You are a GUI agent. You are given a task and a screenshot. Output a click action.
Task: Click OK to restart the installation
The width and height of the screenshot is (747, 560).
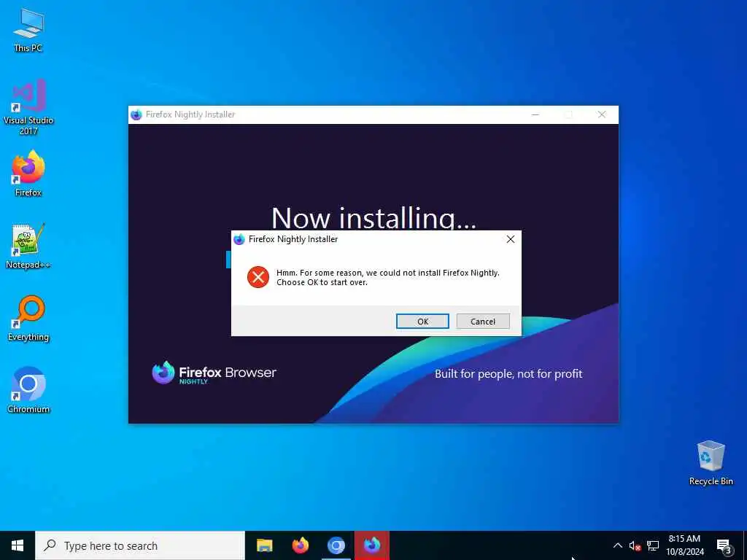(x=422, y=322)
